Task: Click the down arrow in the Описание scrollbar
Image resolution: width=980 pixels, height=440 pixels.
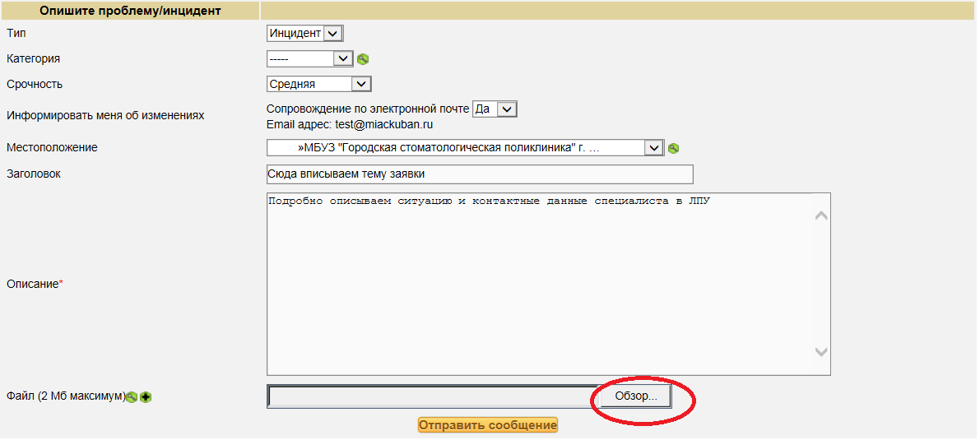Action: 820,351
